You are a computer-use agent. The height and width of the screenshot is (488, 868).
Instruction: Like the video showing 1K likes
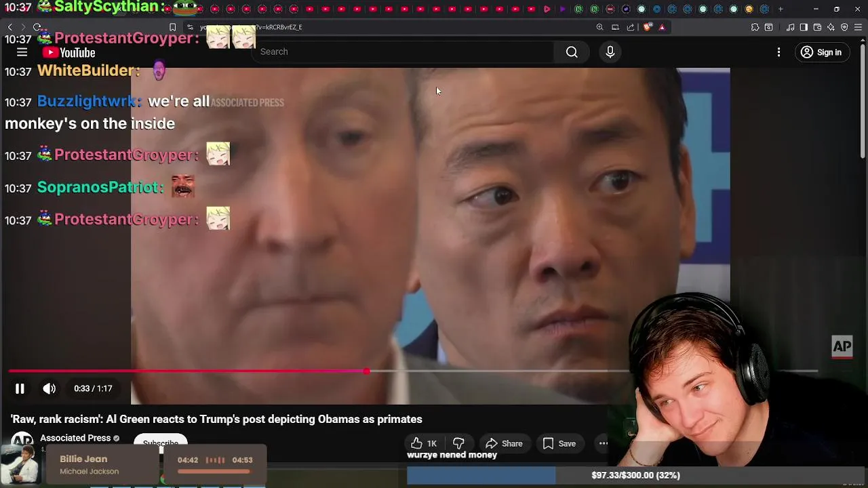(424, 443)
